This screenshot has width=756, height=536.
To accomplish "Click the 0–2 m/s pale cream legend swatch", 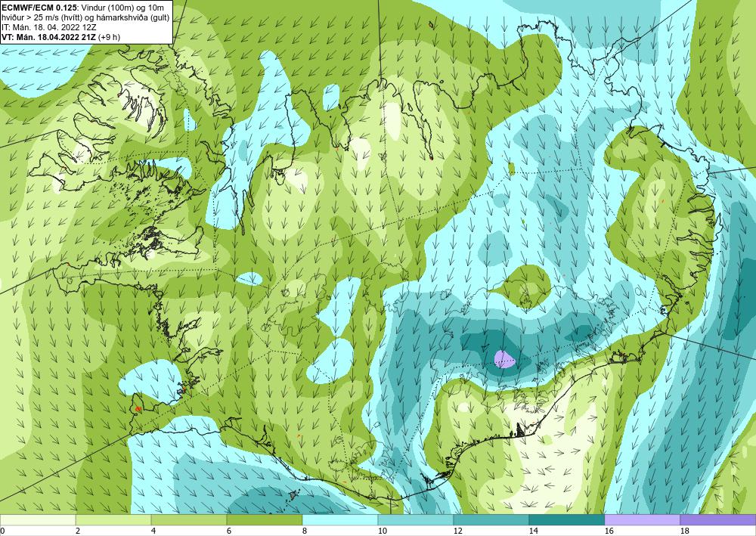I will click(38, 519).
